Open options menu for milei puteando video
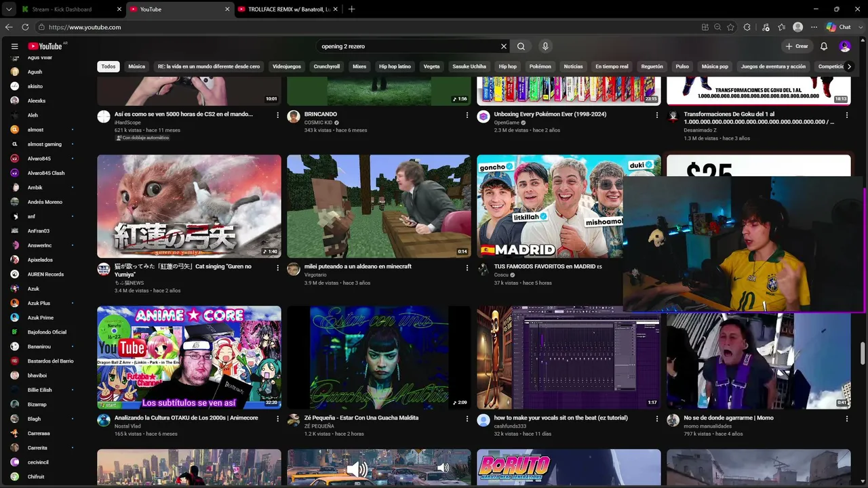868x488 pixels. pyautogui.click(x=467, y=267)
